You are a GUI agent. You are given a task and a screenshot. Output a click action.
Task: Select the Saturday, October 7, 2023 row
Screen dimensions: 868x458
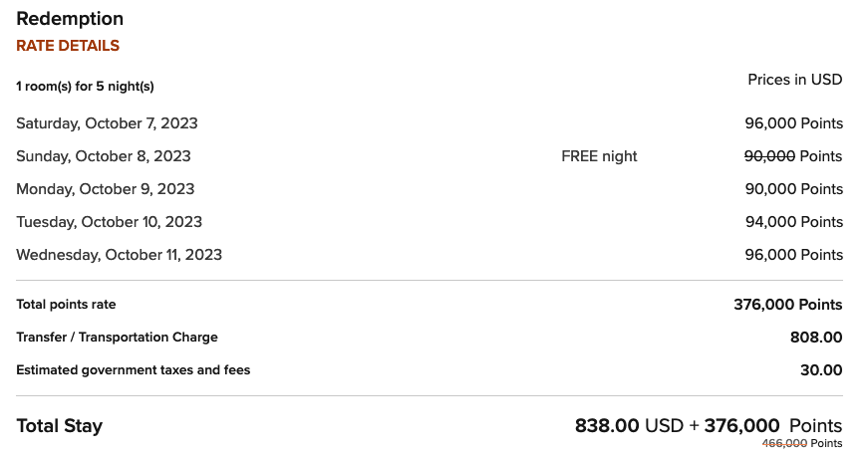(x=430, y=123)
